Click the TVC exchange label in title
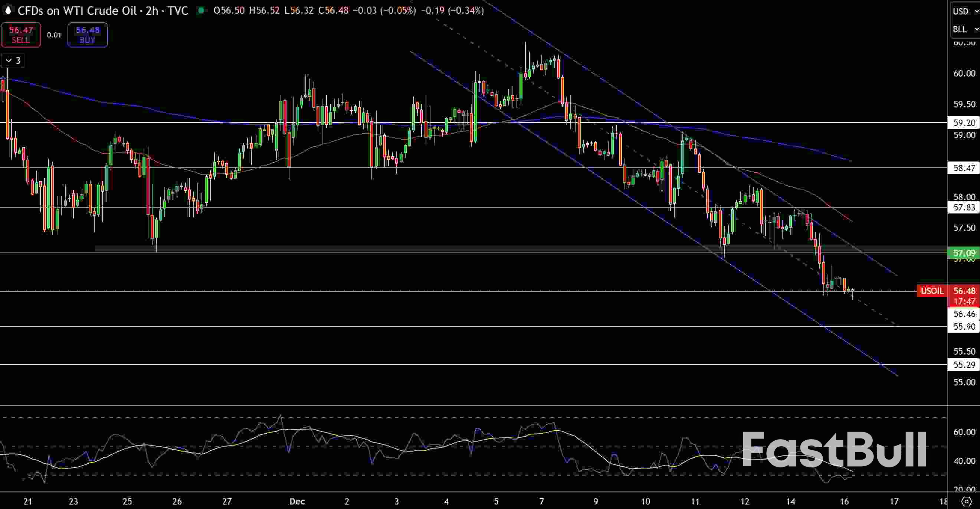 (x=177, y=11)
